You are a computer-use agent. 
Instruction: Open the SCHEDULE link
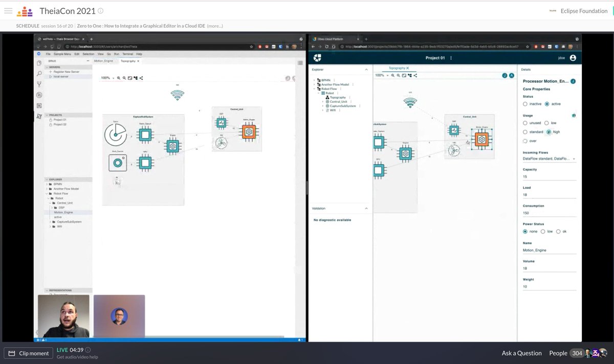click(x=28, y=26)
